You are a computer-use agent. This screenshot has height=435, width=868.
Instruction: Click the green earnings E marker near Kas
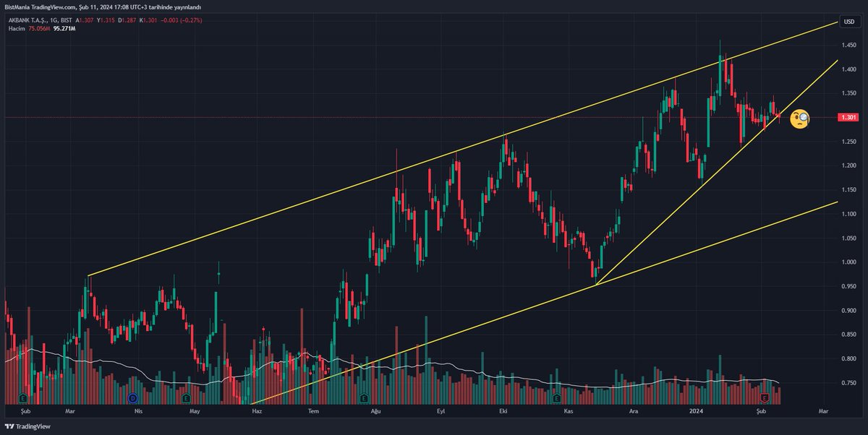tap(557, 397)
